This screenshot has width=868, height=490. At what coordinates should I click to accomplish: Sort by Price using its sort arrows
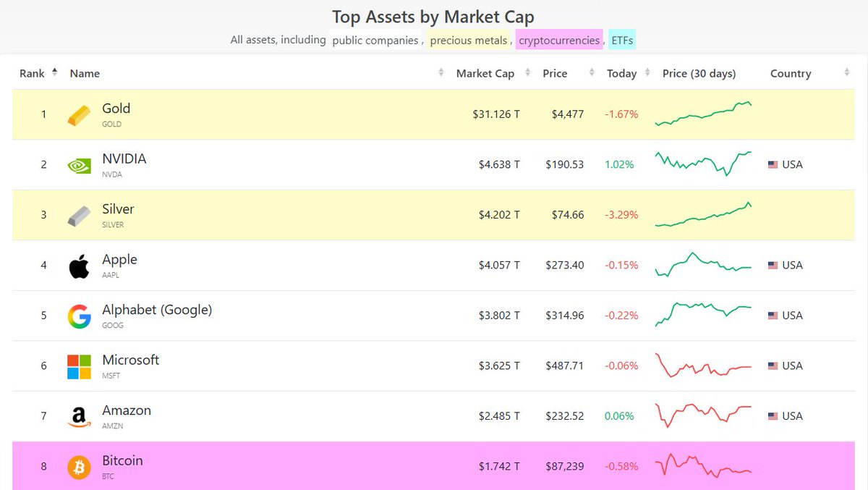[x=592, y=72]
